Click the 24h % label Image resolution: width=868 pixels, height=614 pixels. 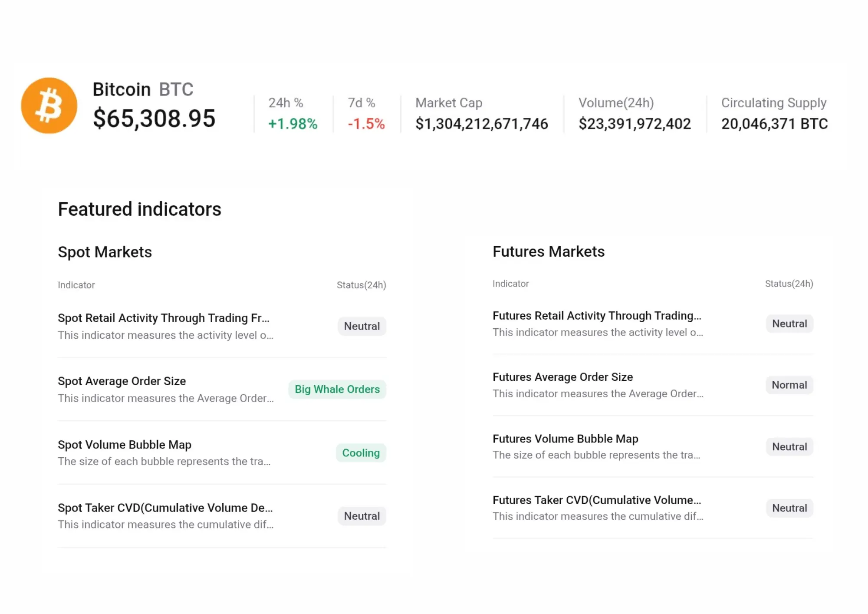point(286,103)
